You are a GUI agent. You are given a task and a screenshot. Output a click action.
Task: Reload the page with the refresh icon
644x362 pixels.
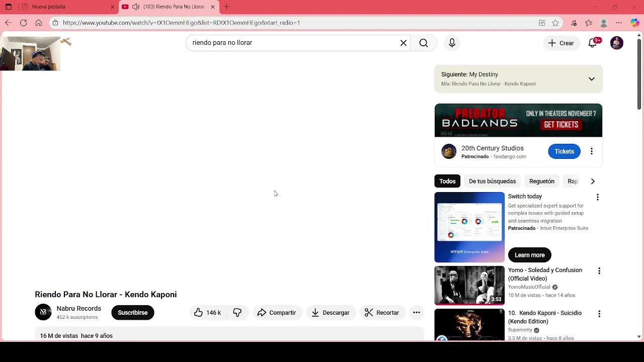click(x=23, y=23)
